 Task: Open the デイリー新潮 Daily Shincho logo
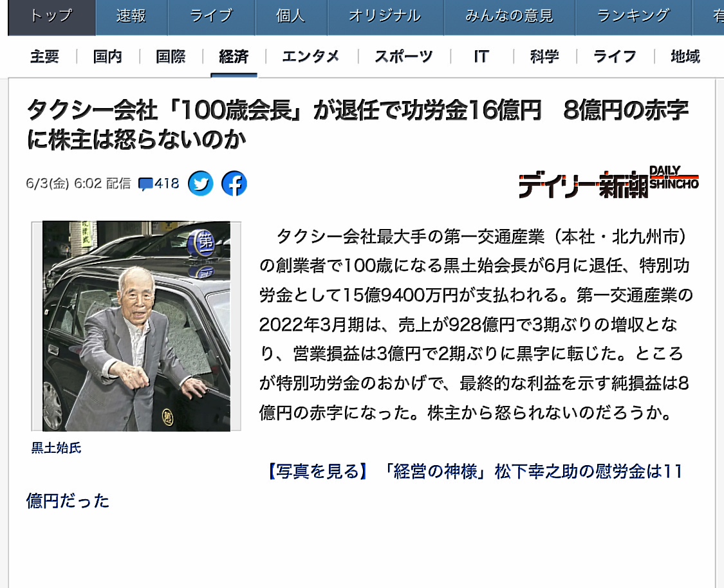(609, 182)
